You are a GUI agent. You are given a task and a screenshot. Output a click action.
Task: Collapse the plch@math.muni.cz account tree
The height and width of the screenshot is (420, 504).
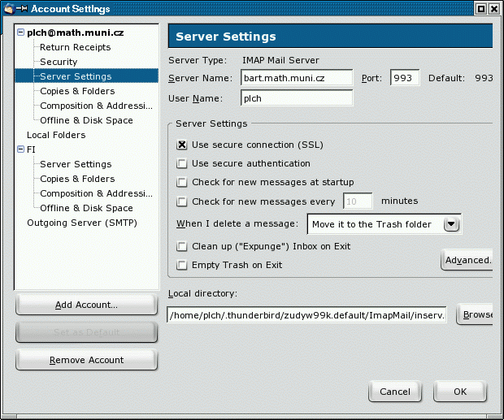(20, 32)
